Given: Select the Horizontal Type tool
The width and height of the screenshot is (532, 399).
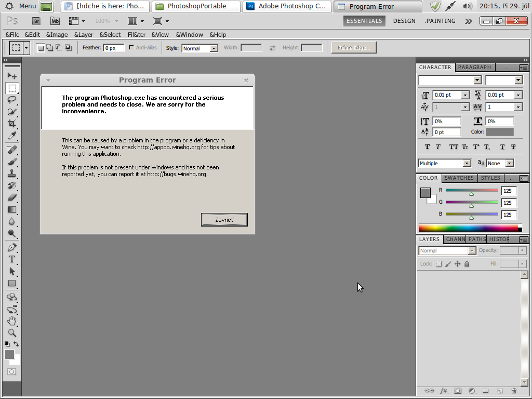Looking at the screenshot, I should [12, 259].
